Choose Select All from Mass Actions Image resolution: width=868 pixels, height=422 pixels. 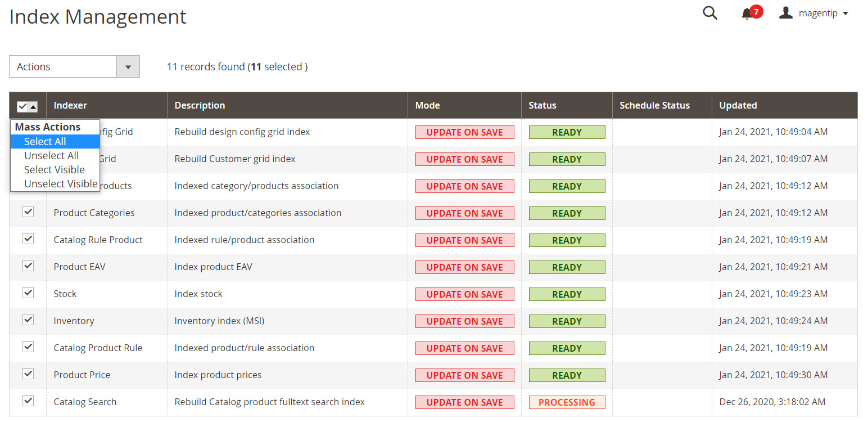click(45, 141)
